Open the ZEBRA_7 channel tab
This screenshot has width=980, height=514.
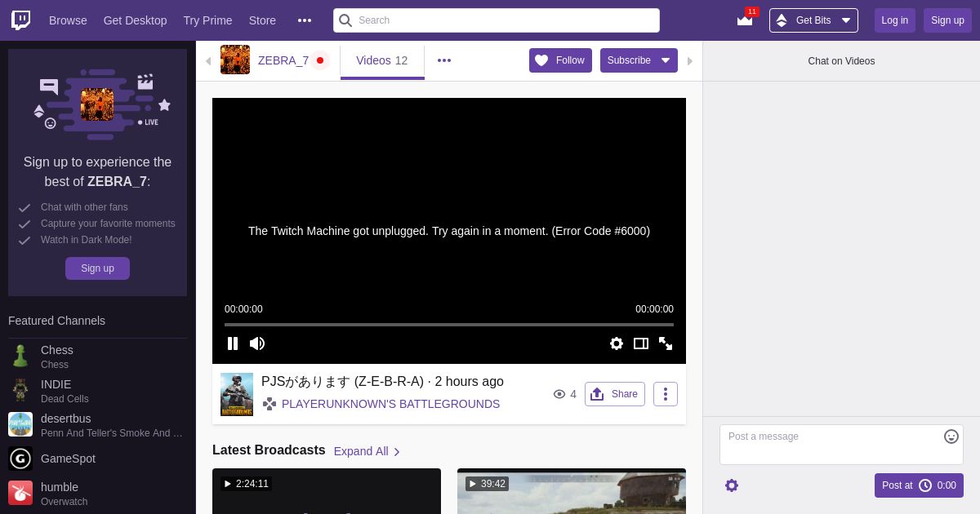[283, 60]
